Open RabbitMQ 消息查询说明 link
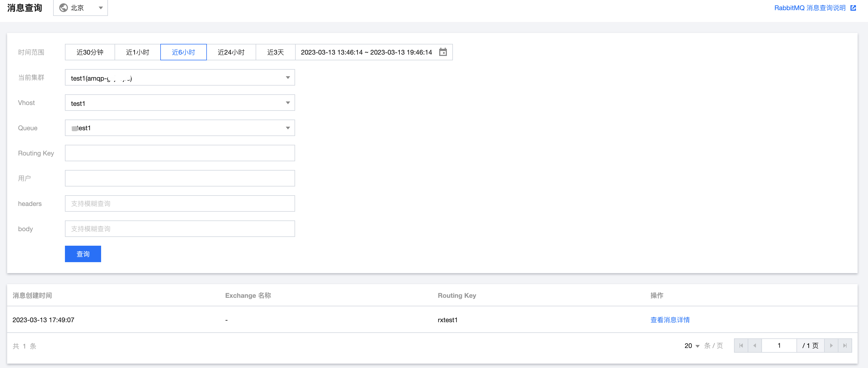The height and width of the screenshot is (368, 868). coord(810,8)
